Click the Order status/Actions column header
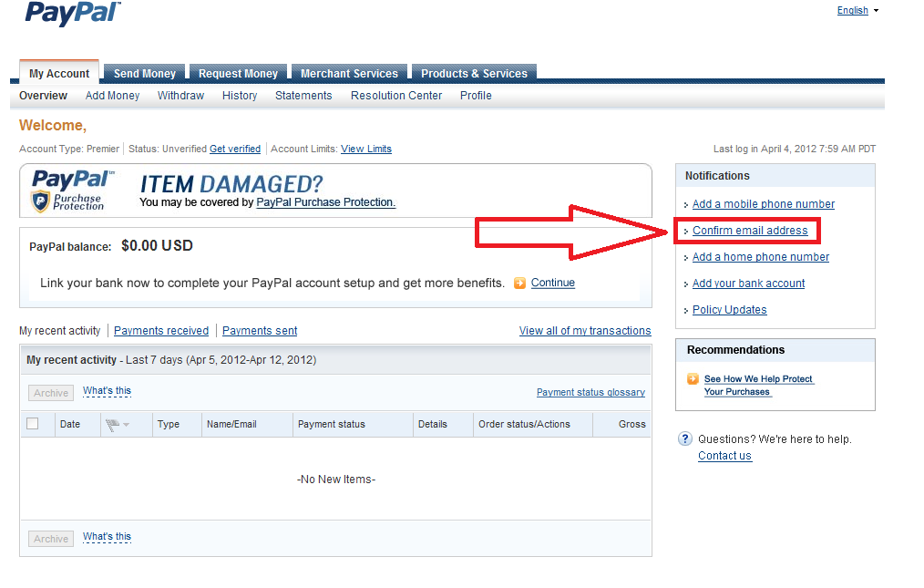 pyautogui.click(x=525, y=424)
